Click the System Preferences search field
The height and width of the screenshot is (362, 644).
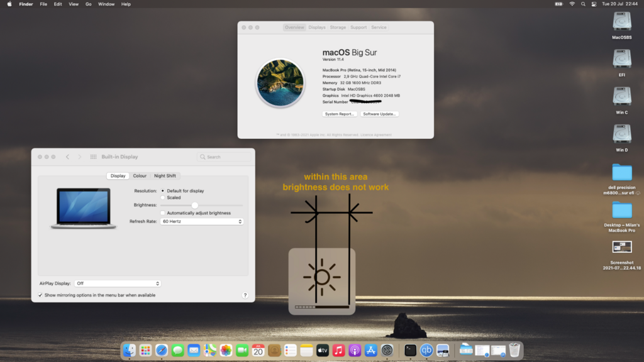click(225, 157)
